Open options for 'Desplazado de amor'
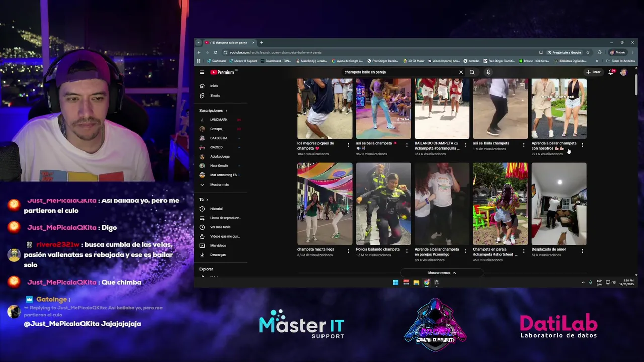The image size is (644, 362). tap(582, 251)
